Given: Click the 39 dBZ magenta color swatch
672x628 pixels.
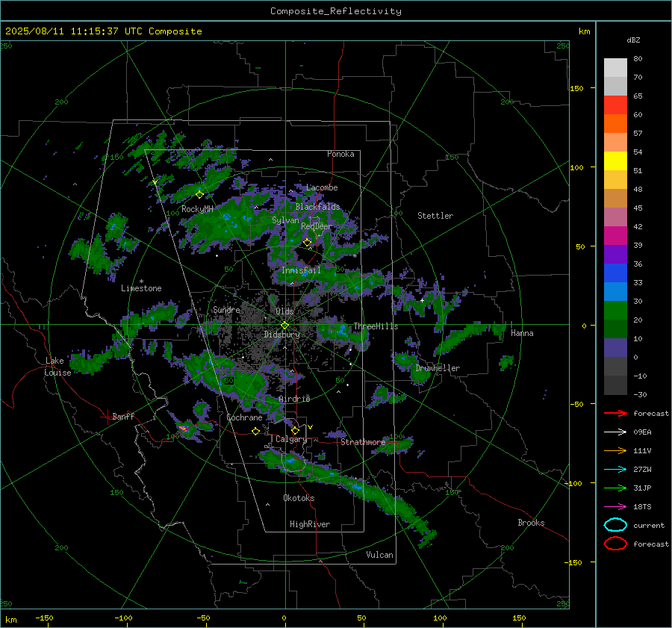Looking at the screenshot, I should tap(615, 236).
